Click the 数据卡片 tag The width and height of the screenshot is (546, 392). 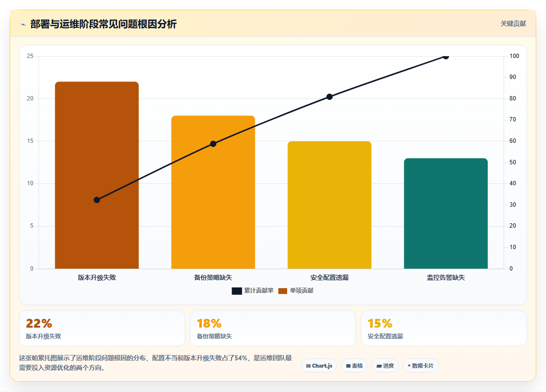tap(421, 366)
